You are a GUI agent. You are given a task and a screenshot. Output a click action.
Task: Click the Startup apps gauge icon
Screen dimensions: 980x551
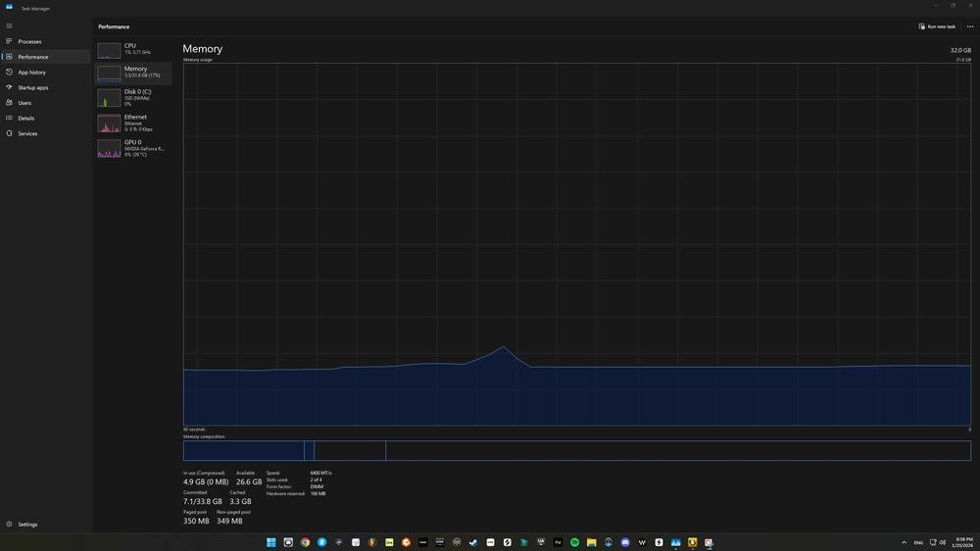point(9,87)
